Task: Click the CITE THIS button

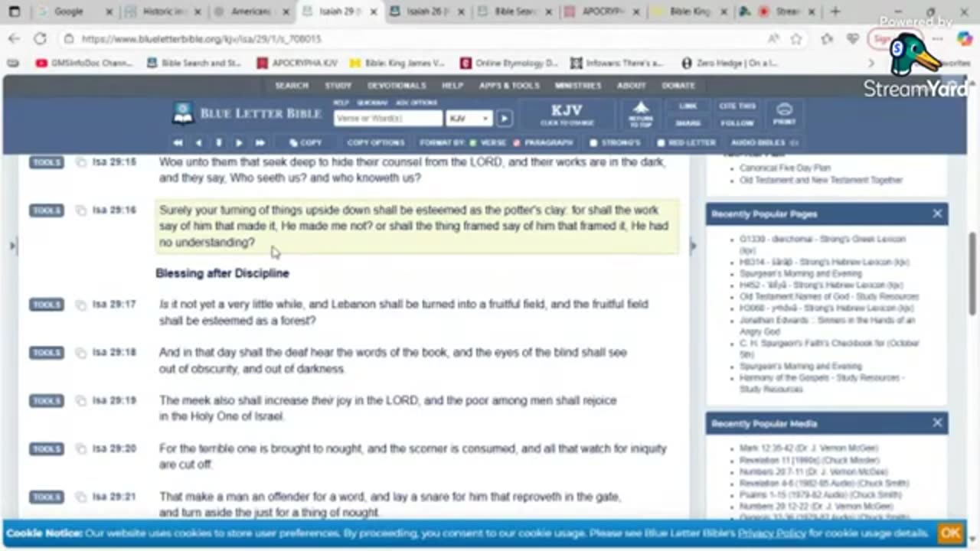Action: click(737, 106)
